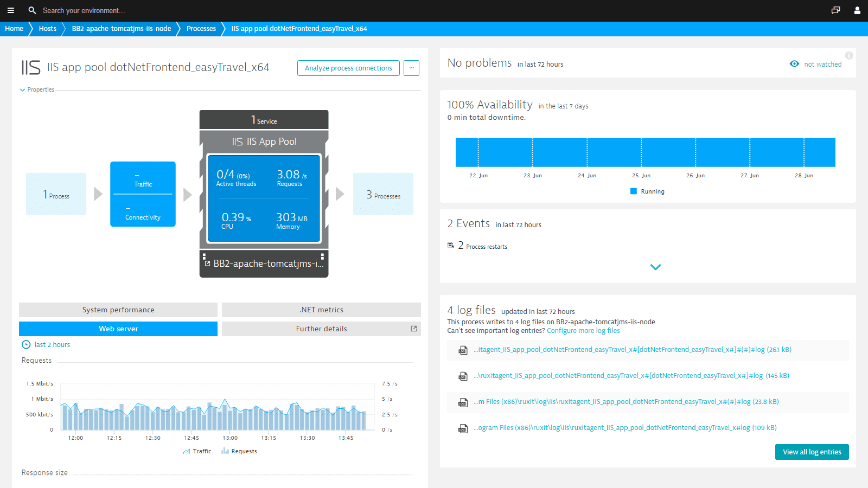This screenshot has width=868, height=488.
Task: Click availability bar at 25. Jun
Action: click(x=641, y=152)
